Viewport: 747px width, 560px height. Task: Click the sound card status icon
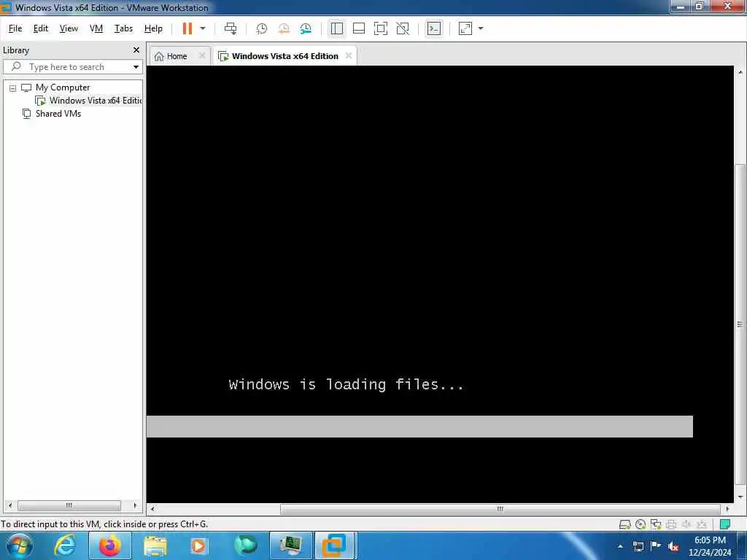point(686,524)
